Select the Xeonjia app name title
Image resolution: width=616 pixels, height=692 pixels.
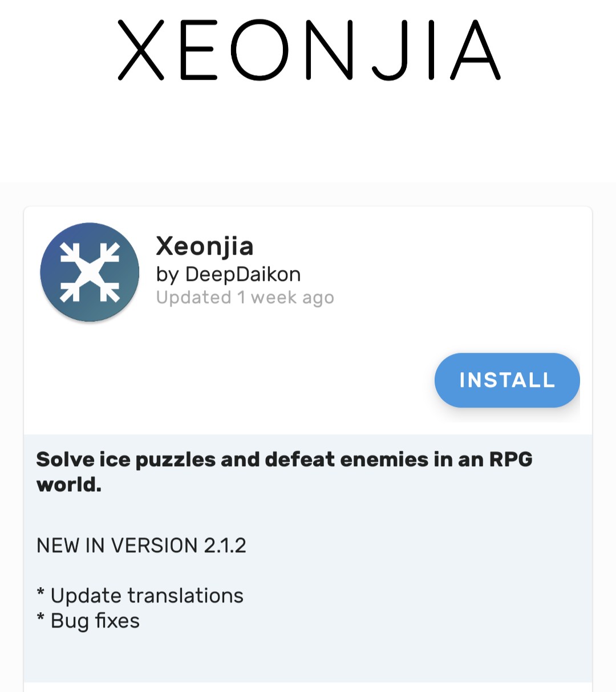pyautogui.click(x=205, y=246)
